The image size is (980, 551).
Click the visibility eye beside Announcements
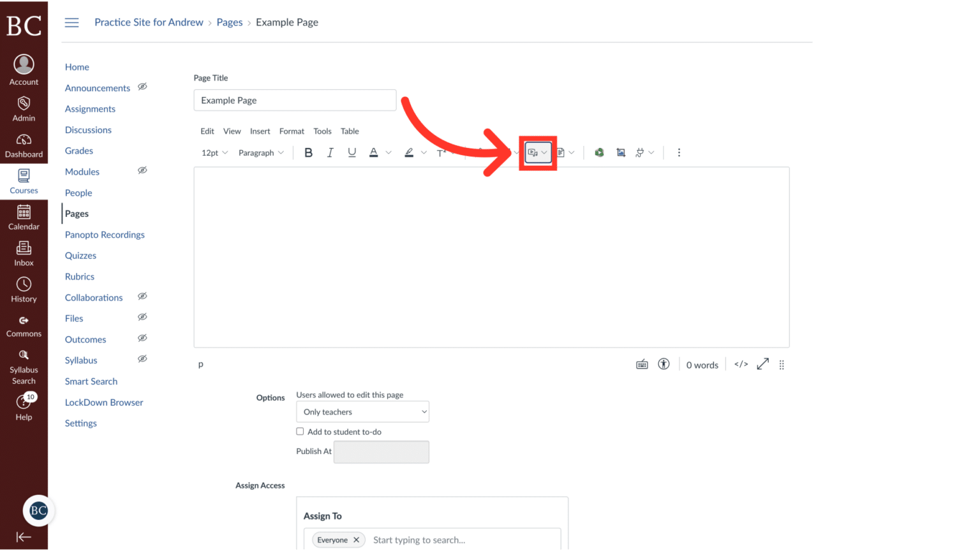tap(142, 87)
